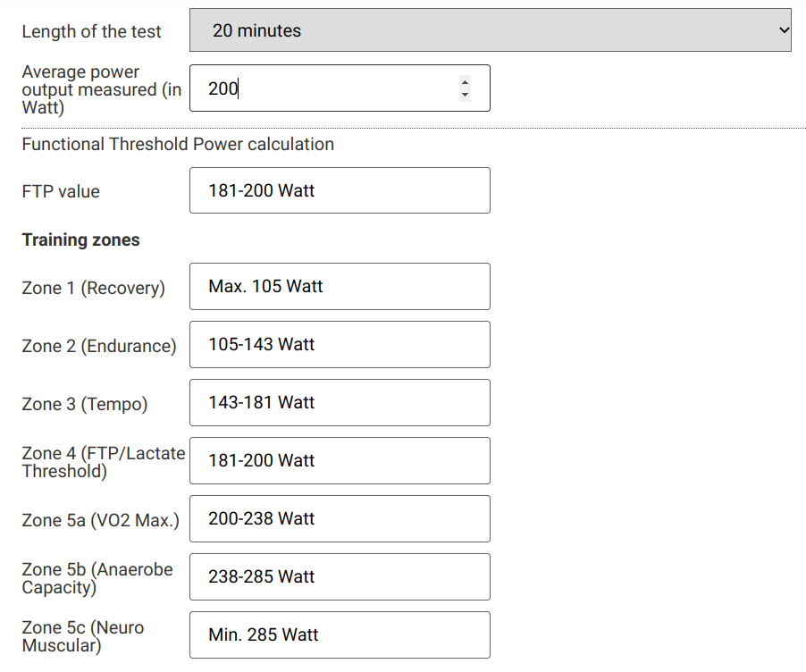Click the dropdown chevron arrow for test length

784,29
